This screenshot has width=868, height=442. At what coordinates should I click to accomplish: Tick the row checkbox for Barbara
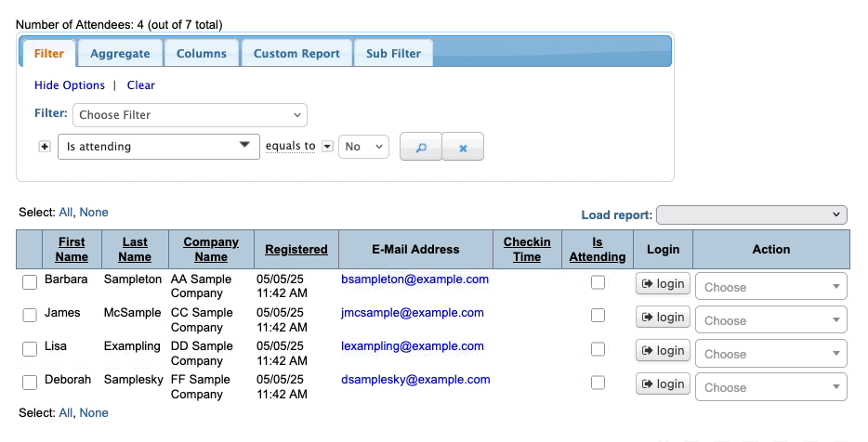pyautogui.click(x=30, y=282)
